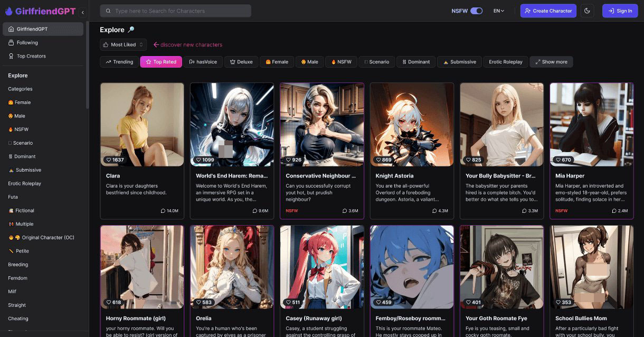Click the heart count on Mia Harper card
This screenshot has height=337, width=644.
(x=563, y=160)
